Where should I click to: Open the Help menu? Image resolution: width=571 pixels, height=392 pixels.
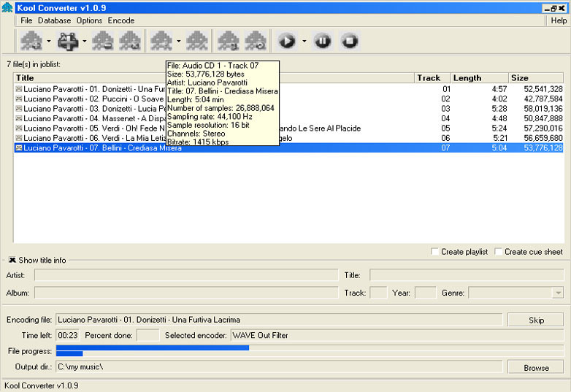click(559, 20)
